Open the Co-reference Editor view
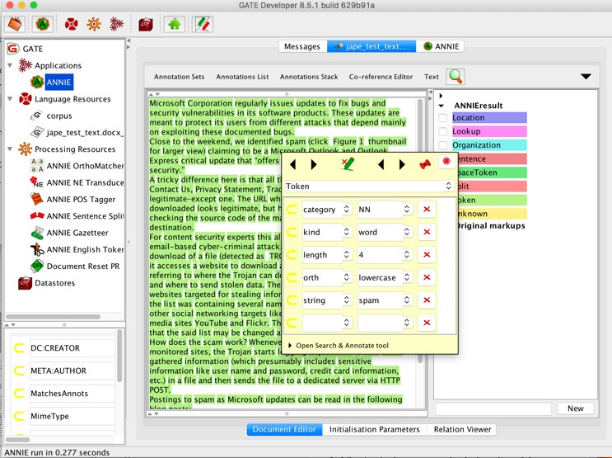Image resolution: width=612 pixels, height=458 pixels. coord(381,77)
